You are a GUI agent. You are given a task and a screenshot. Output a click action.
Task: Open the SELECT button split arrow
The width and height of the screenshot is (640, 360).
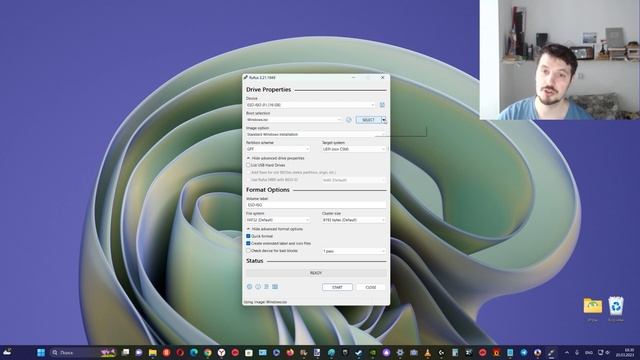coord(384,120)
